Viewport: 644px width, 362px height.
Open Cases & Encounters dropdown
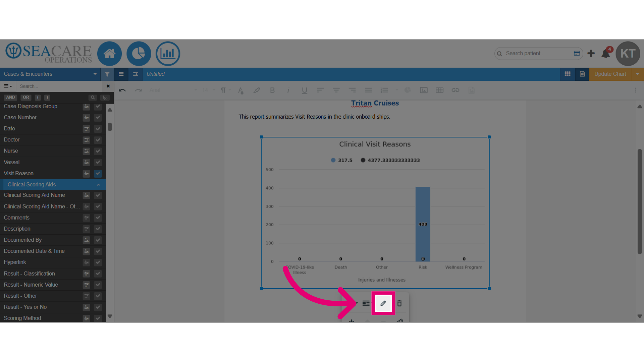tap(50, 74)
